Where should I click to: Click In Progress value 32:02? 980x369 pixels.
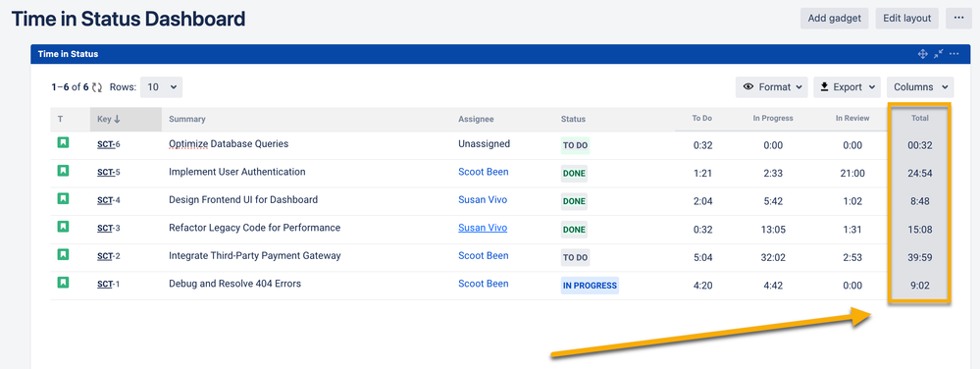coord(773,257)
